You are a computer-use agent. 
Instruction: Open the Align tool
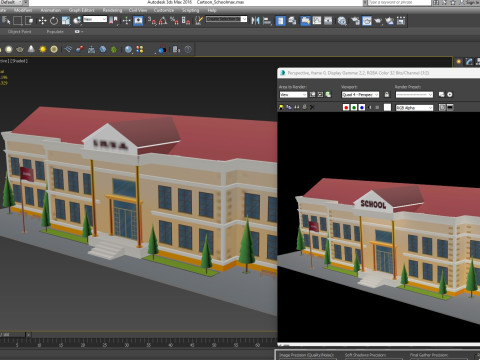[267, 21]
